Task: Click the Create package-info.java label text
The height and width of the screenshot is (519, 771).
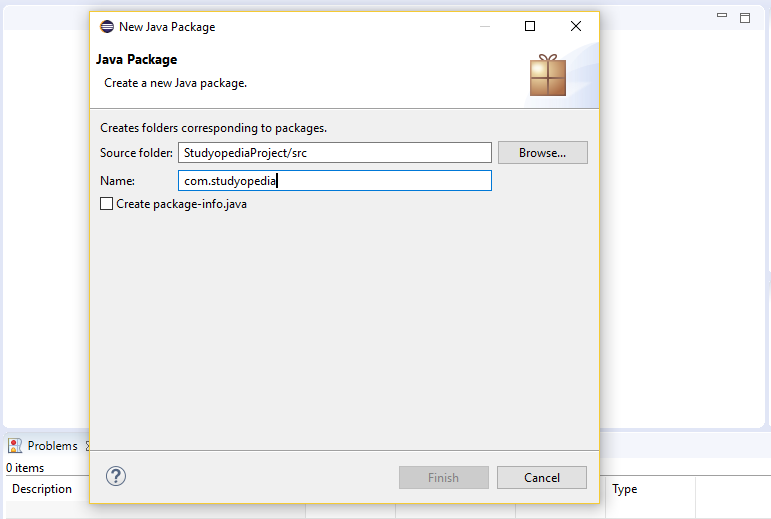Action: (181, 204)
